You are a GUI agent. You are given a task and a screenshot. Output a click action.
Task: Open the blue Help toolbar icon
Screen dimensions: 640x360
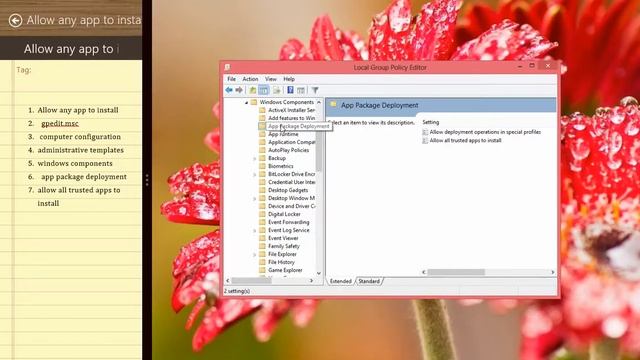click(x=290, y=90)
